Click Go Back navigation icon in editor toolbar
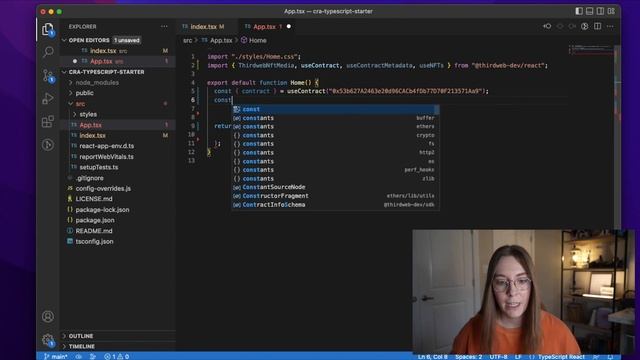Viewport: 640px width, 360px height. pos(547,26)
